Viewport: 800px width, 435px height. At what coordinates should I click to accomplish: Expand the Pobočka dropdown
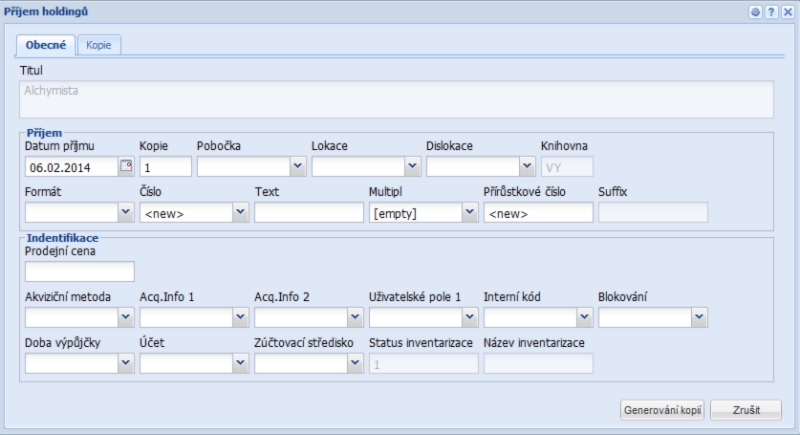coord(297,166)
